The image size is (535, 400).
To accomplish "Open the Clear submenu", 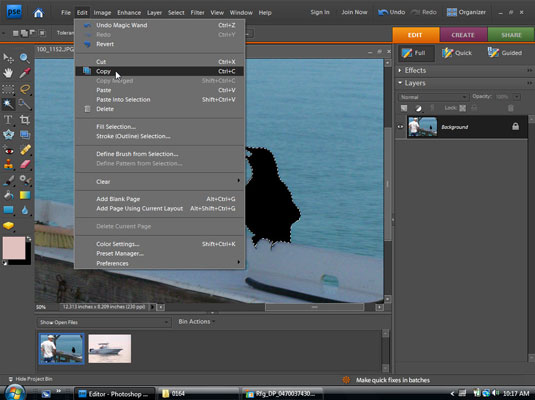I will (x=159, y=182).
